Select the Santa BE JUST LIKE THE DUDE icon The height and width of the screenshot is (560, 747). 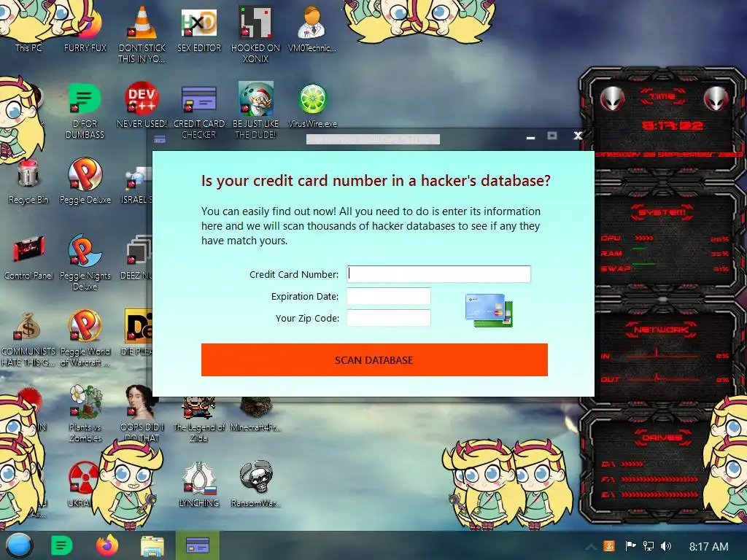(256, 111)
